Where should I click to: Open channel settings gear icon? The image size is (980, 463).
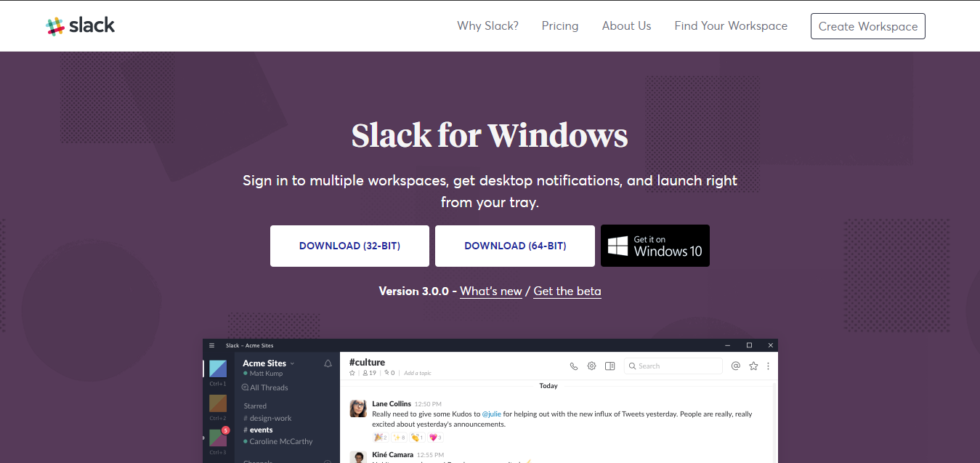591,366
